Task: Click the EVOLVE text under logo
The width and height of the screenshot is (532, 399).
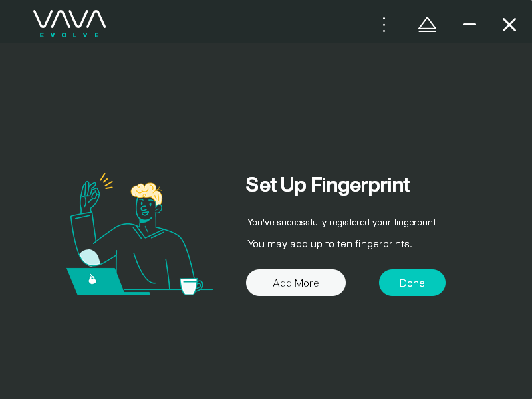Action: (x=70, y=35)
